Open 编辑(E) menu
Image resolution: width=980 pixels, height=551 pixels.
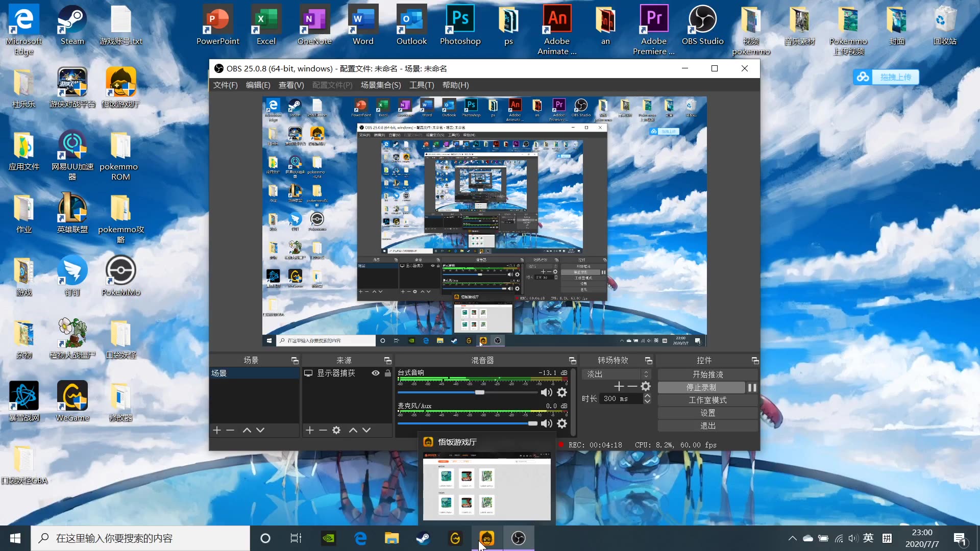pos(258,85)
